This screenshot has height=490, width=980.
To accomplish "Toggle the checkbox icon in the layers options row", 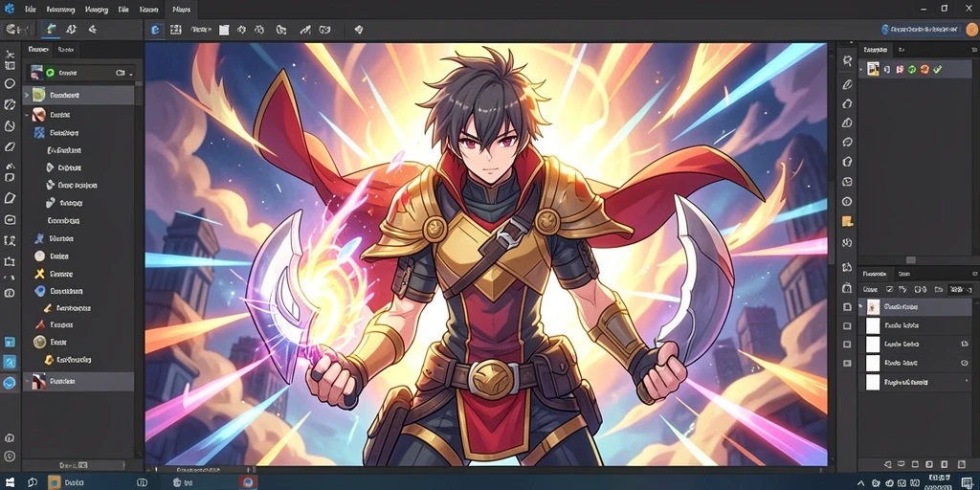I will pyautogui.click(x=889, y=289).
